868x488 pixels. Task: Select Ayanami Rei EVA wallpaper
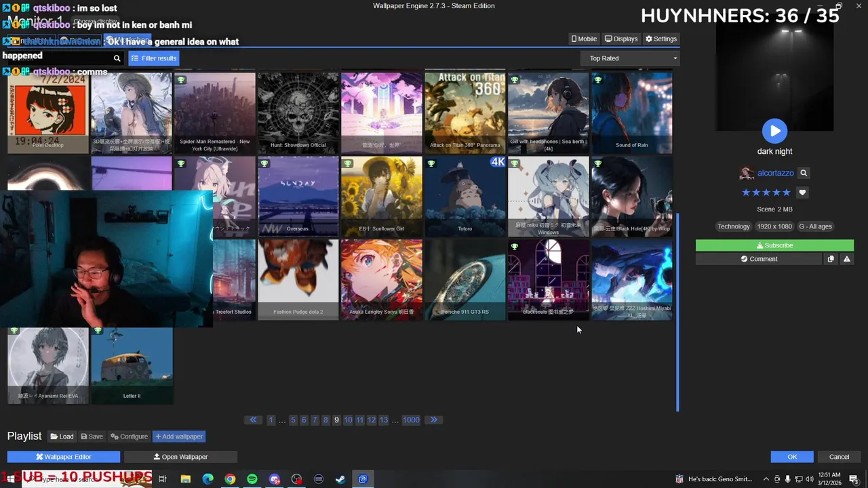(48, 366)
